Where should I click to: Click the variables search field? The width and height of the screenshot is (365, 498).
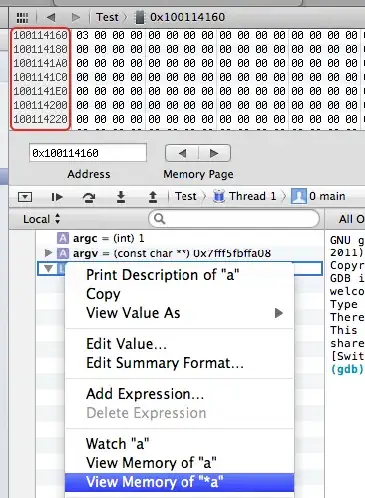click(234, 219)
